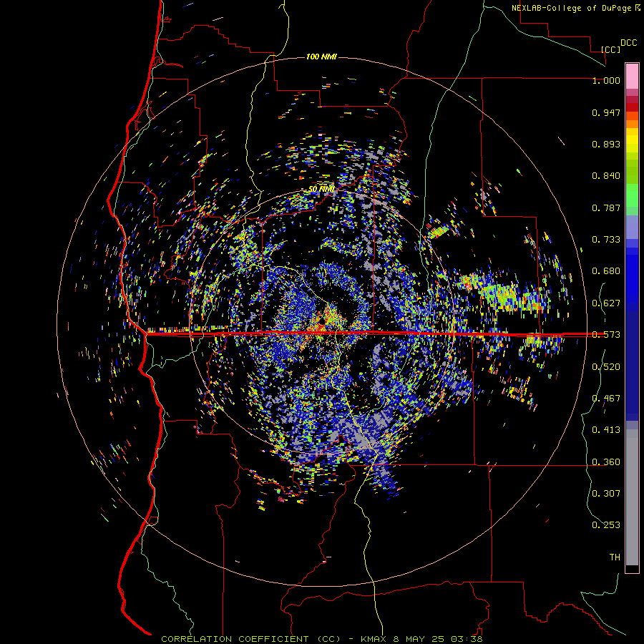
Task: Click the 0.840 scale value
Action: [606, 176]
